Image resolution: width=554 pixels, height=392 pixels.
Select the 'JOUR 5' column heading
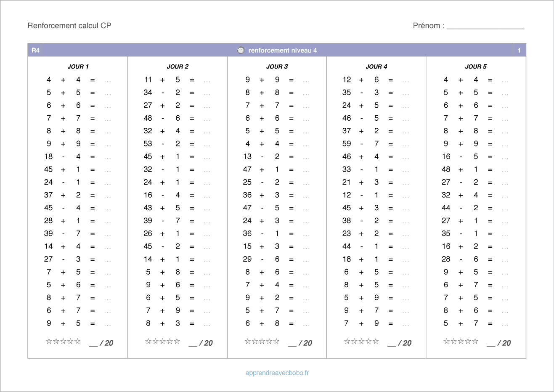coord(476,66)
